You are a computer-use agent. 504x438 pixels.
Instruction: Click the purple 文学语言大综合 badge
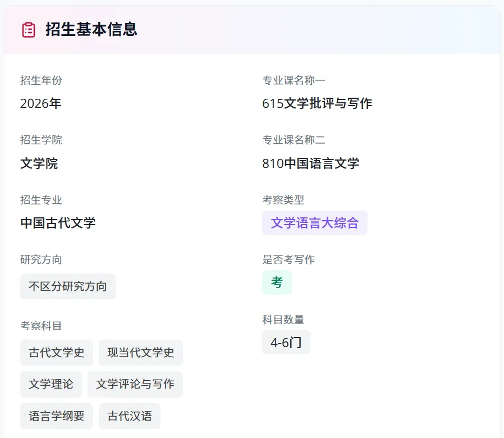click(315, 222)
